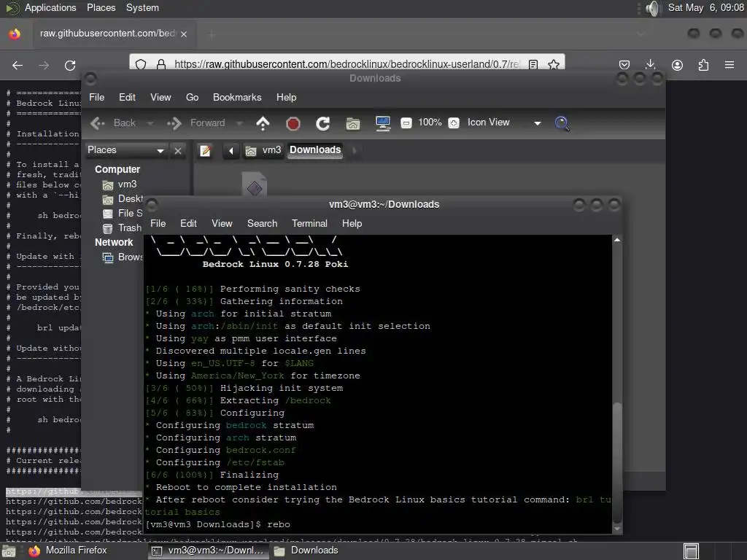This screenshot has height=560, width=747.
Task: Click the path bar left scroll arrow
Action: 231,151
